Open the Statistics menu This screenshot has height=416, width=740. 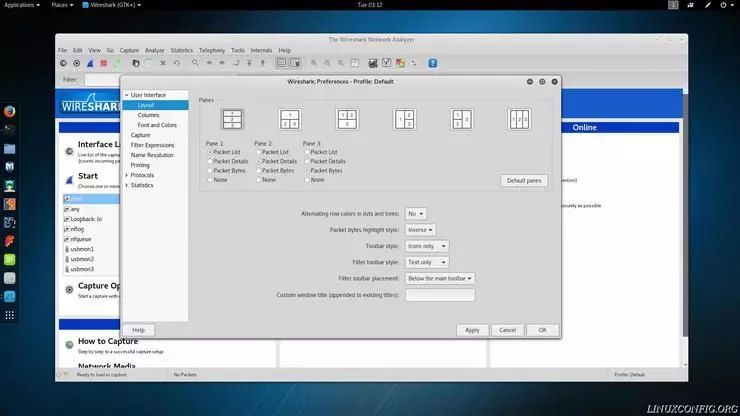click(x=181, y=50)
